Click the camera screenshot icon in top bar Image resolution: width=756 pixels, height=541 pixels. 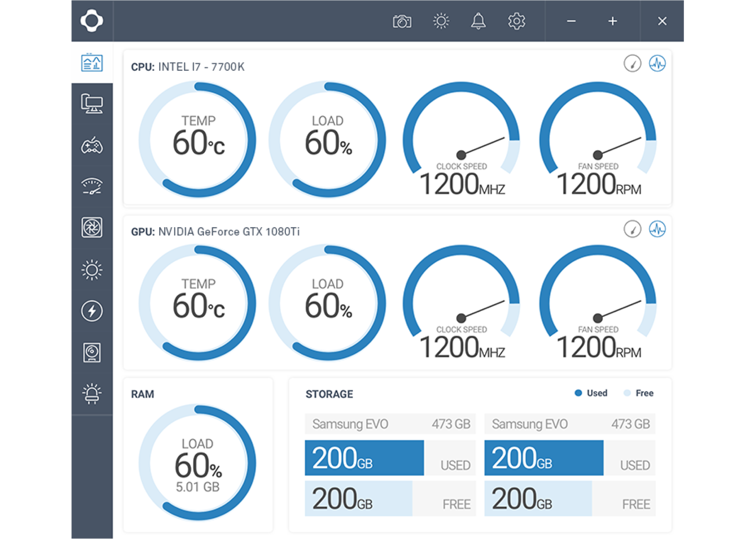coord(402,21)
